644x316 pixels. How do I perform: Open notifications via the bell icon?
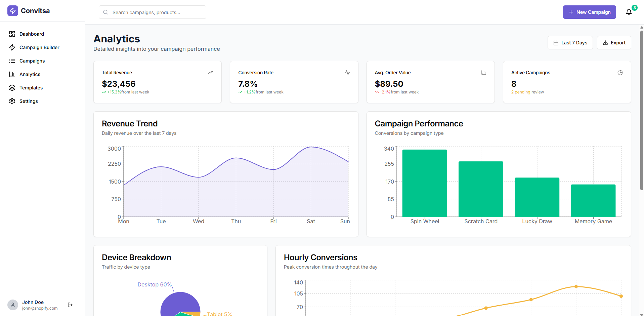click(629, 12)
